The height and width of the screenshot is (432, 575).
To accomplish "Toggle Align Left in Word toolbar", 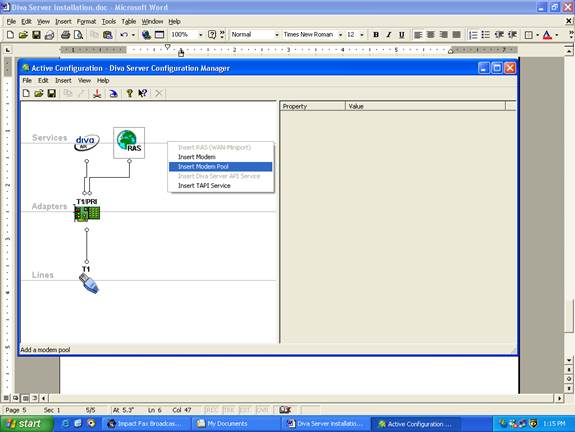I will coord(418,35).
